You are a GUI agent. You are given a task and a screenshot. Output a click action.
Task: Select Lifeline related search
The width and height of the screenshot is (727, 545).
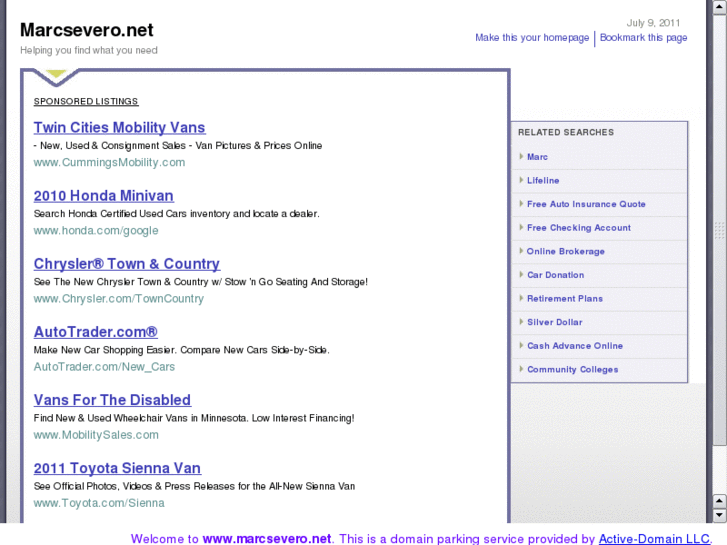pyautogui.click(x=543, y=180)
